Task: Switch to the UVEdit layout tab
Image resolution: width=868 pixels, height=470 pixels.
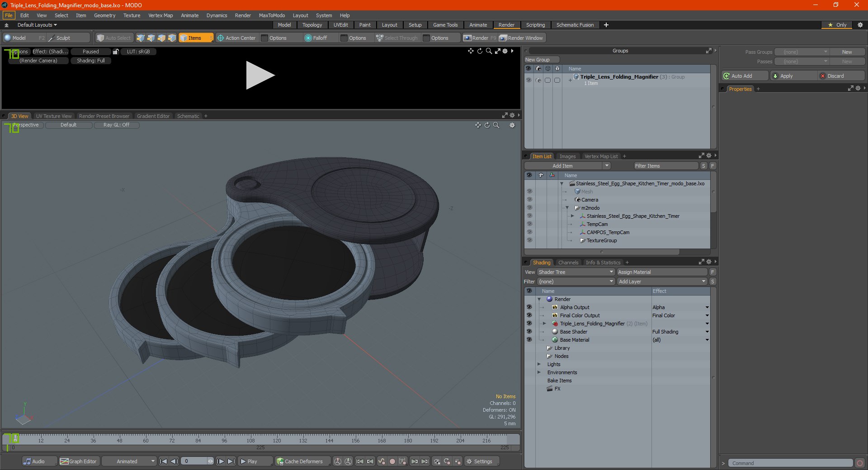Action: [x=340, y=25]
